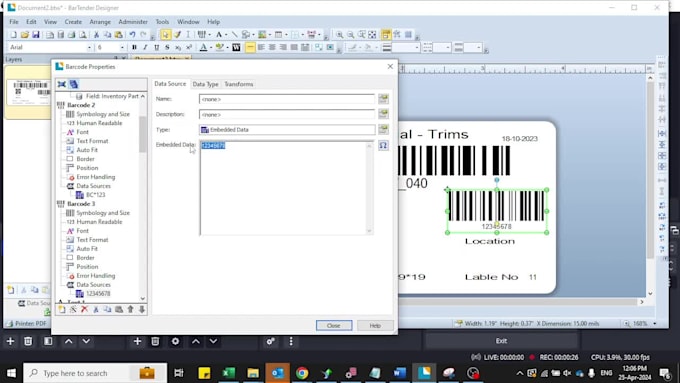Open File Explorer from the taskbar
This screenshot has height=383, width=680.
(x=253, y=373)
